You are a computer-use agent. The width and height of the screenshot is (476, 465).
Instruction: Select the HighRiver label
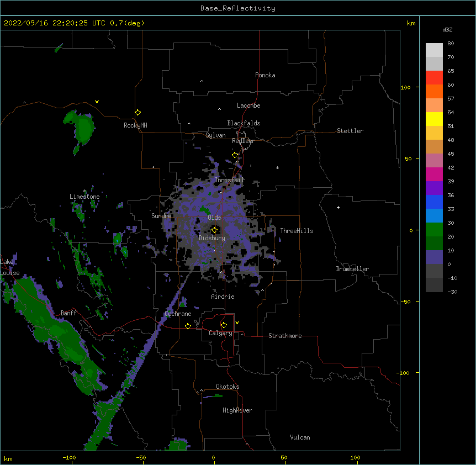[237, 410]
